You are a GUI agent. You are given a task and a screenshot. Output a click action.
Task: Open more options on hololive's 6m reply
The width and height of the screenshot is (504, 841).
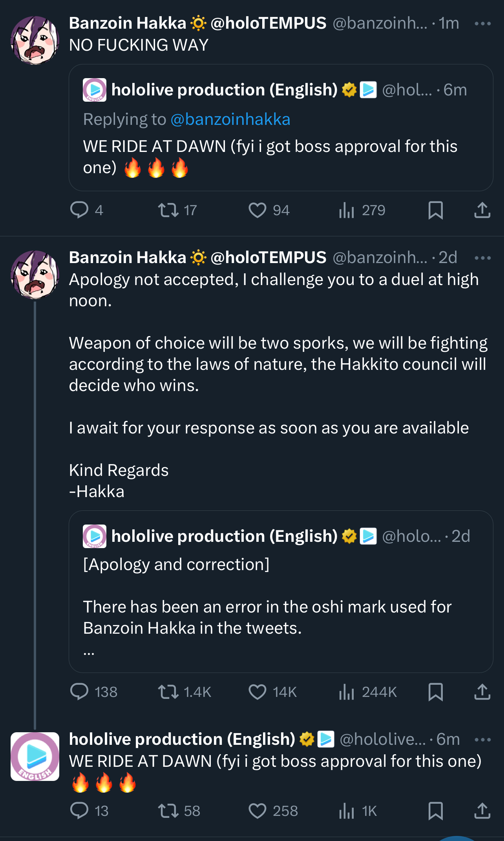click(x=482, y=740)
